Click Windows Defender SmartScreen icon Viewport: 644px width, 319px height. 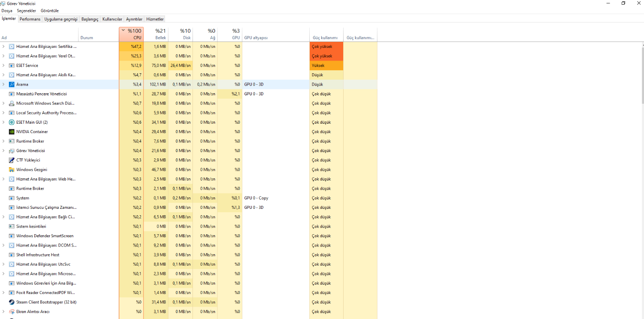tap(11, 236)
